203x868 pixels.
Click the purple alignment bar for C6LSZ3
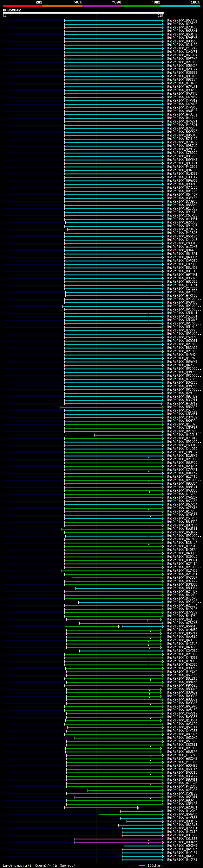click(x=119, y=839)
